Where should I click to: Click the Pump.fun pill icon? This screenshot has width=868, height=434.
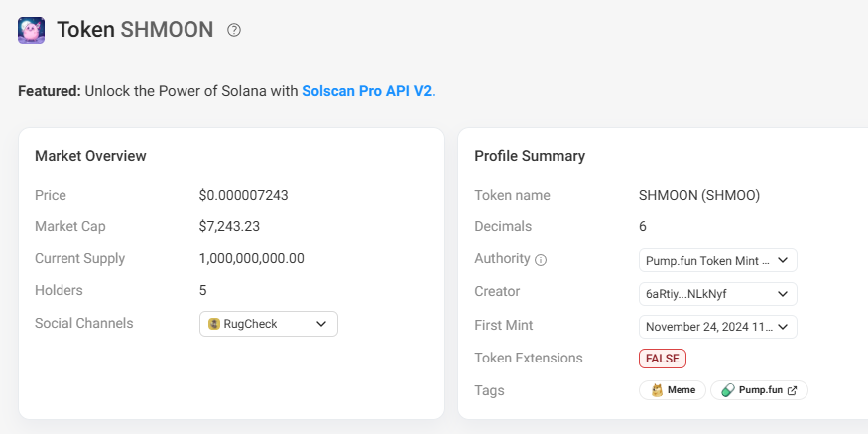[x=728, y=390]
